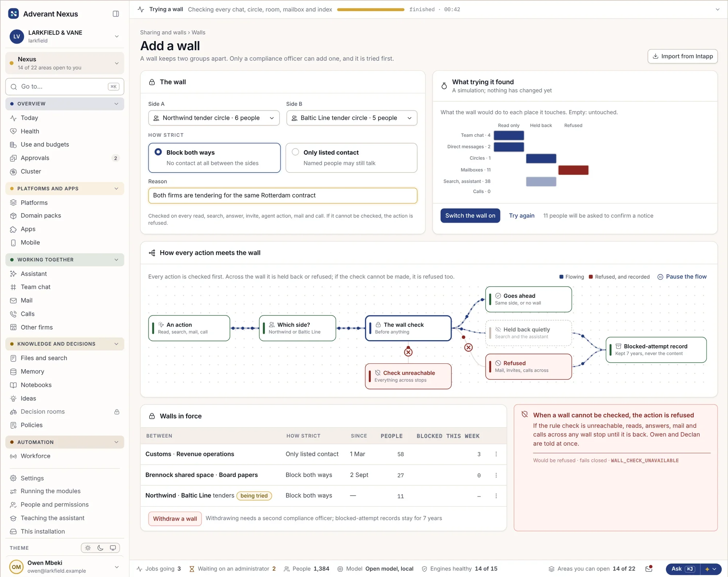Click the Adverant Nexus logo icon
Screen dimensions: 728x577
click(x=13, y=14)
